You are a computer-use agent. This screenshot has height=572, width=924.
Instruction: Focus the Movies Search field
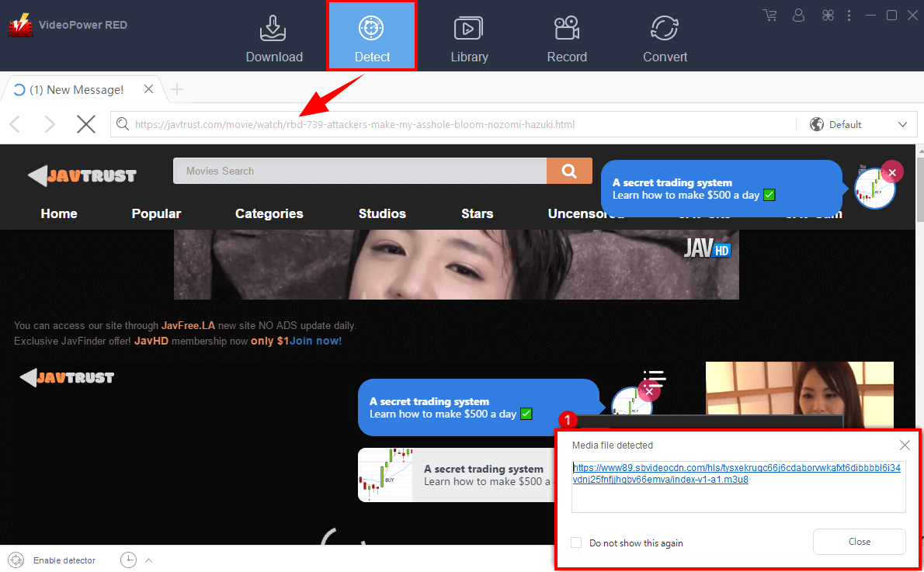click(x=360, y=171)
